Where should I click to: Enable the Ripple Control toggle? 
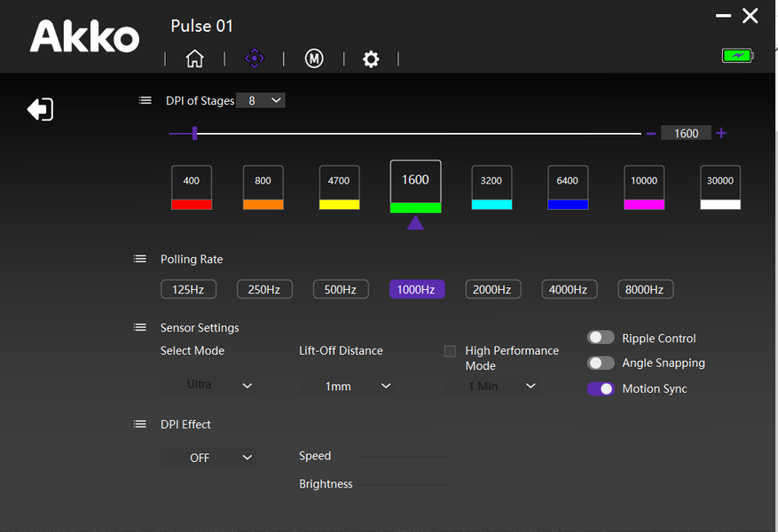pyautogui.click(x=601, y=338)
